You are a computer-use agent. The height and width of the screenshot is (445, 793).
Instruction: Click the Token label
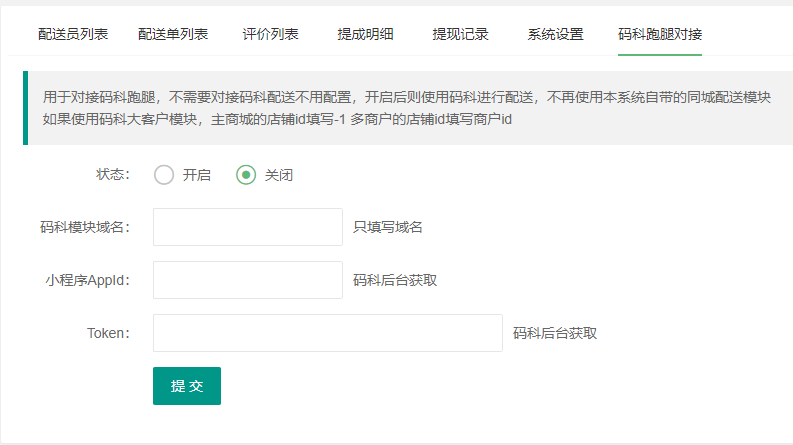(108, 333)
